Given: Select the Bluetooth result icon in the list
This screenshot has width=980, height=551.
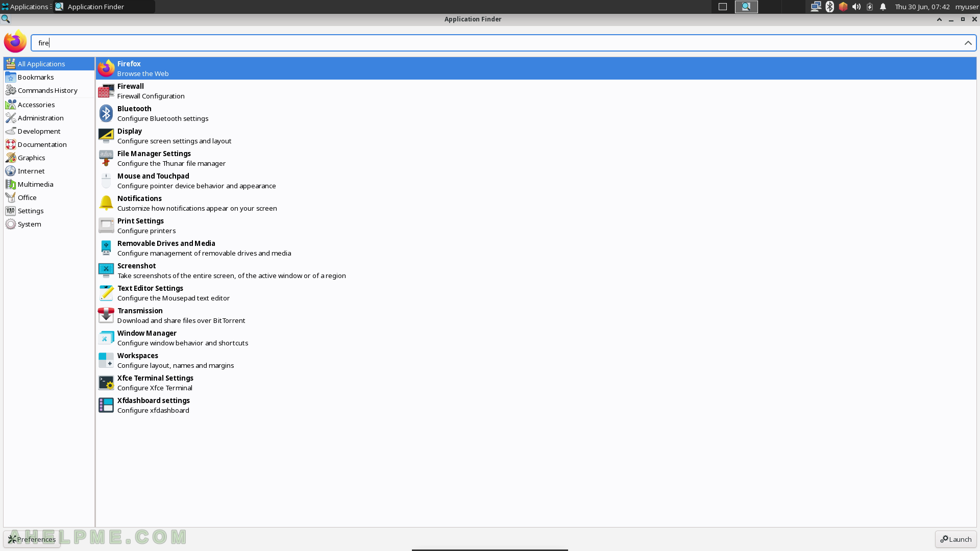Looking at the screenshot, I should pos(106,113).
